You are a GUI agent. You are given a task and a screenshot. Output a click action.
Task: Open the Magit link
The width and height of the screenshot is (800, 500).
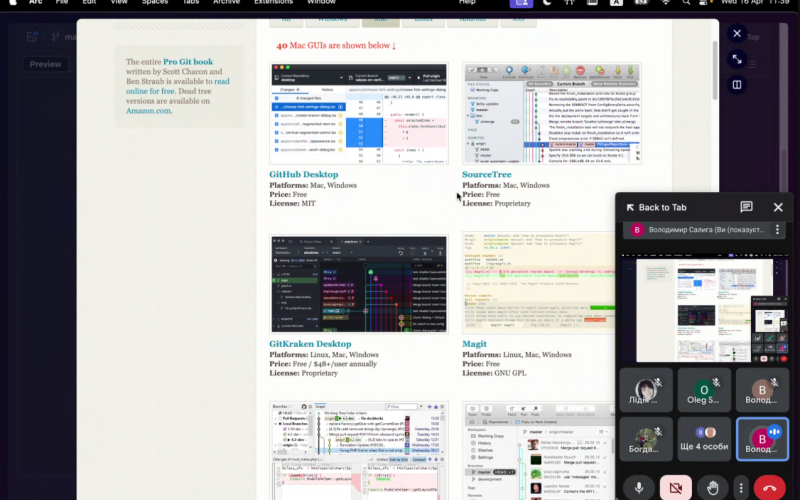click(474, 344)
